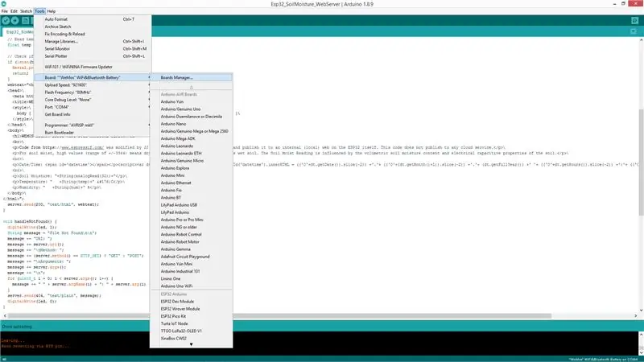This screenshot has width=644, height=362.
Task: Choose Burn Bootloader
Action: 93,133
